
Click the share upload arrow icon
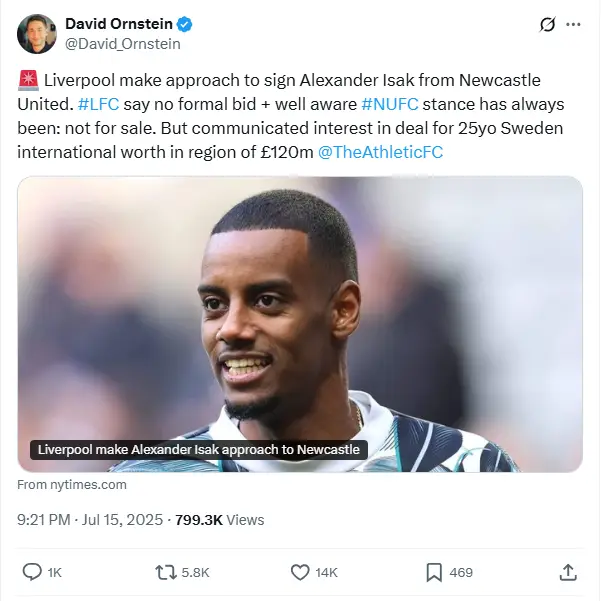coord(568,572)
